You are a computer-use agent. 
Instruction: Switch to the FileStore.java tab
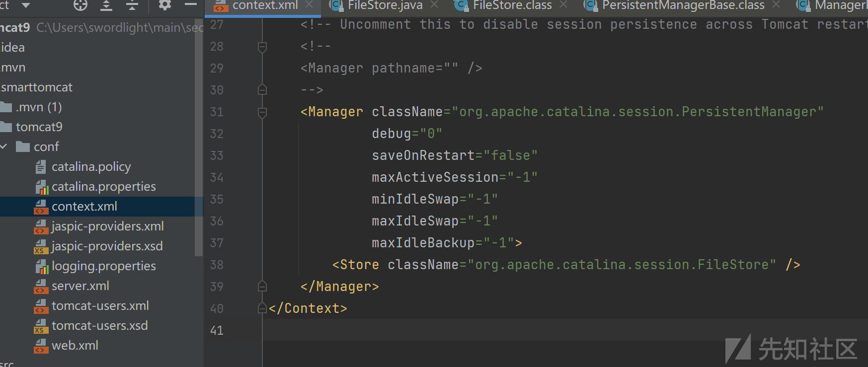(385, 5)
